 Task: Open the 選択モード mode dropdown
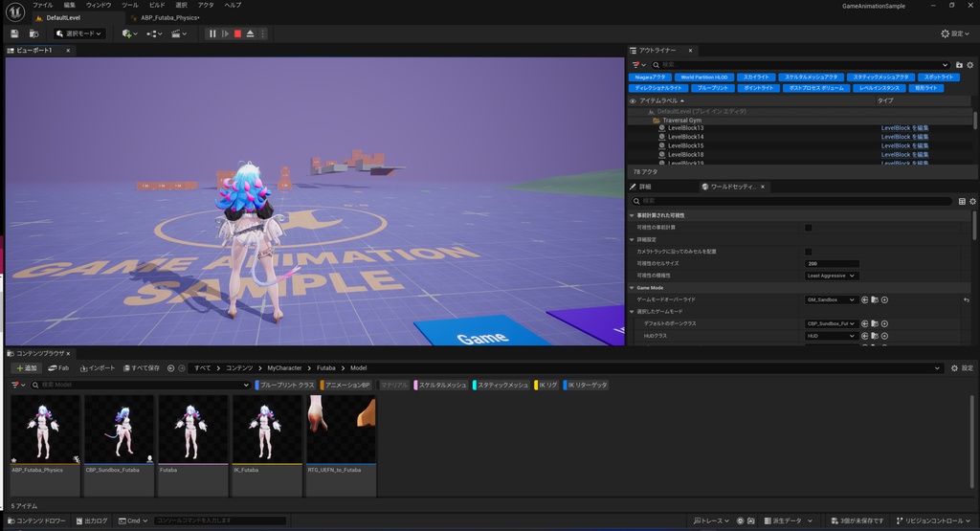tap(78, 33)
